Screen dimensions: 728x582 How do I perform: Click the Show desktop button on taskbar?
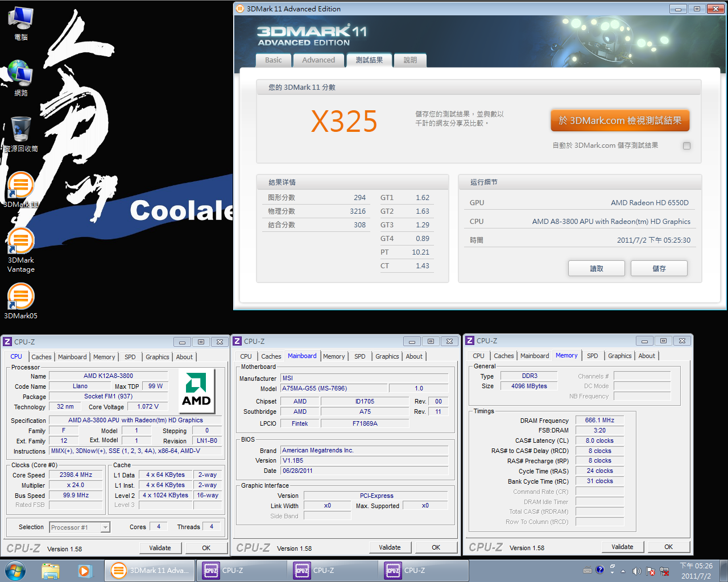click(x=723, y=571)
